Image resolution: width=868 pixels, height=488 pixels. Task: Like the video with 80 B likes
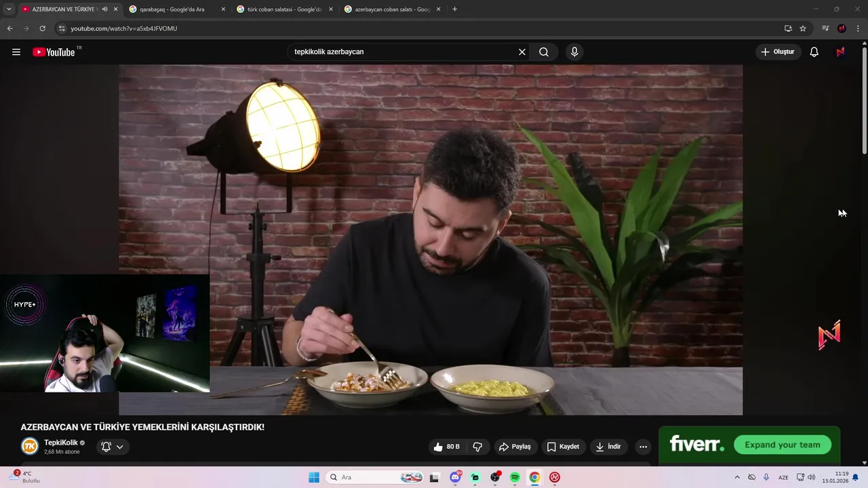coord(447,447)
